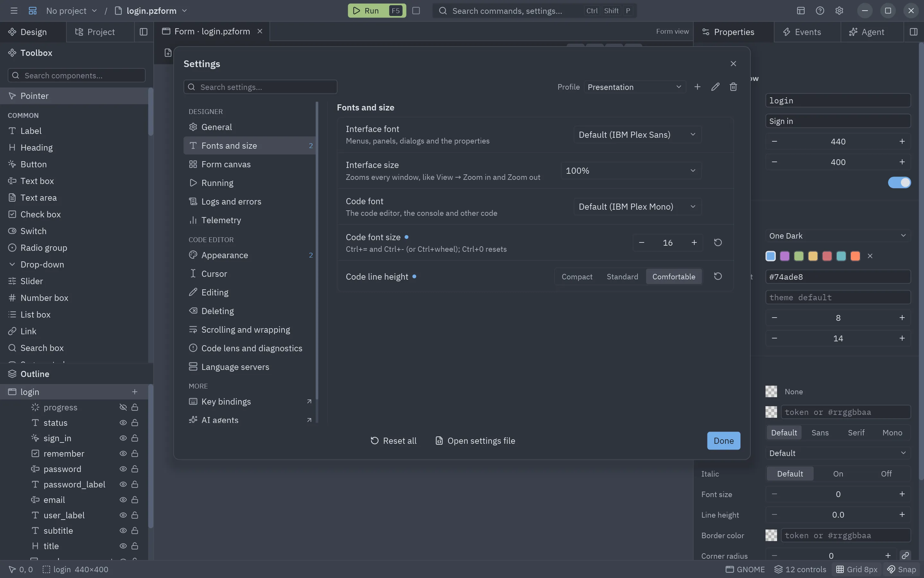The height and width of the screenshot is (578, 924).
Task: Open the Code font dropdown
Action: coord(637,206)
